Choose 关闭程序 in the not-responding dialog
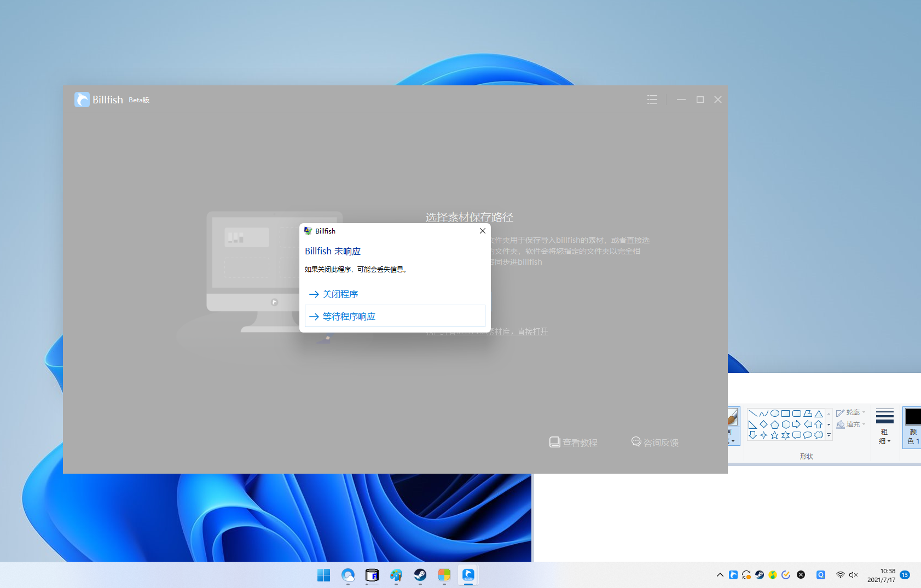The width and height of the screenshot is (921, 588). pyautogui.click(x=395, y=294)
